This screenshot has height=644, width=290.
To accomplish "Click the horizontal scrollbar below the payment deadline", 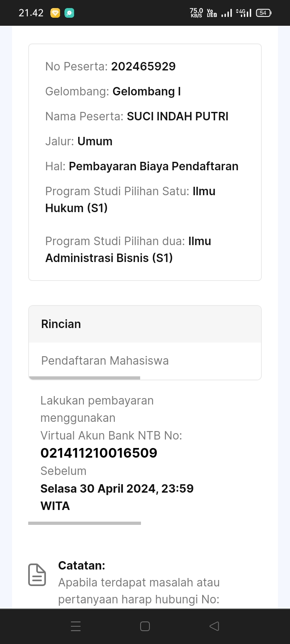I will [85, 523].
